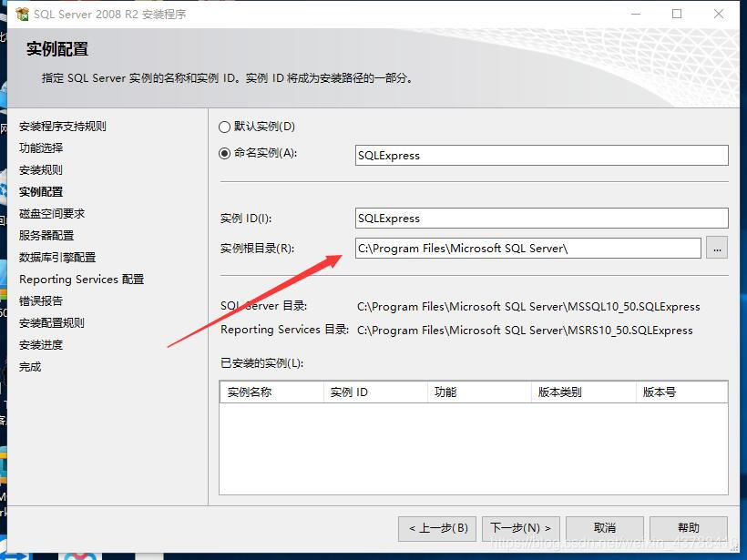Select the default instance radio button

(224, 127)
